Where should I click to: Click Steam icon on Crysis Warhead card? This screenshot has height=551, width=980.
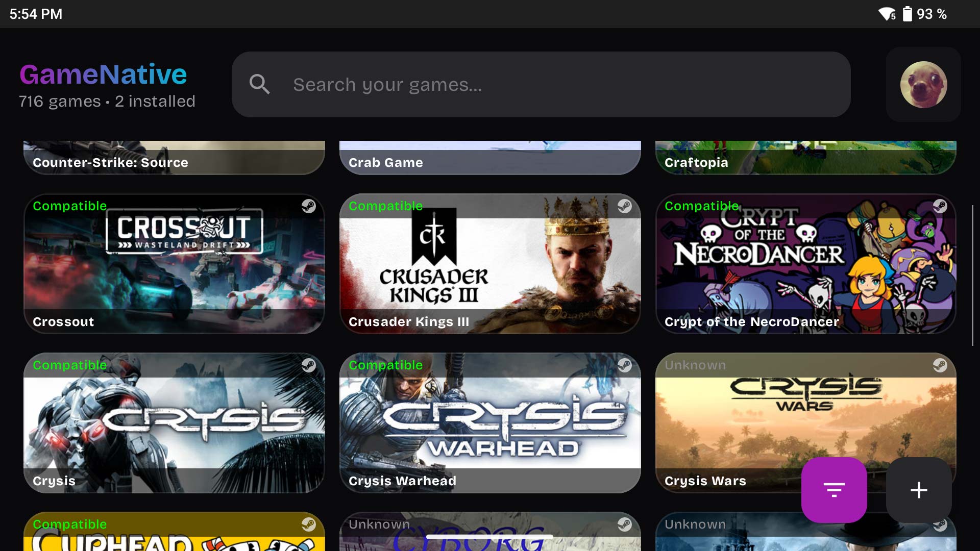click(624, 365)
